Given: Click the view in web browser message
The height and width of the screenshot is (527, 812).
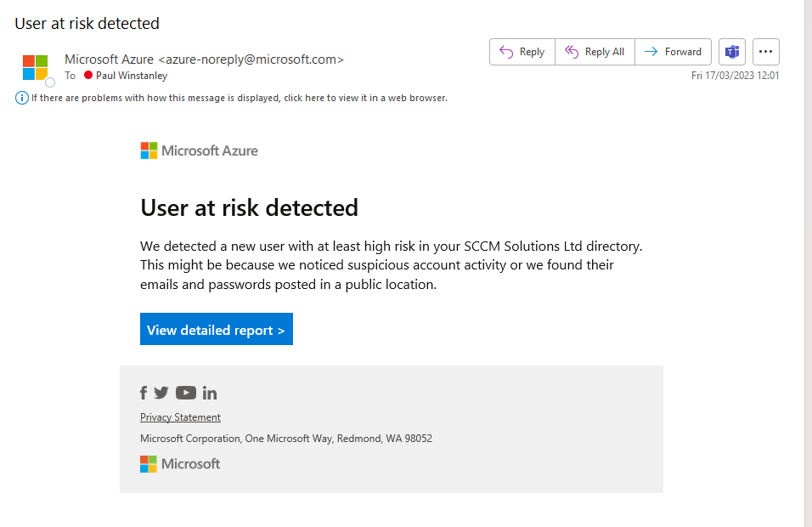Looking at the screenshot, I should click(240, 98).
